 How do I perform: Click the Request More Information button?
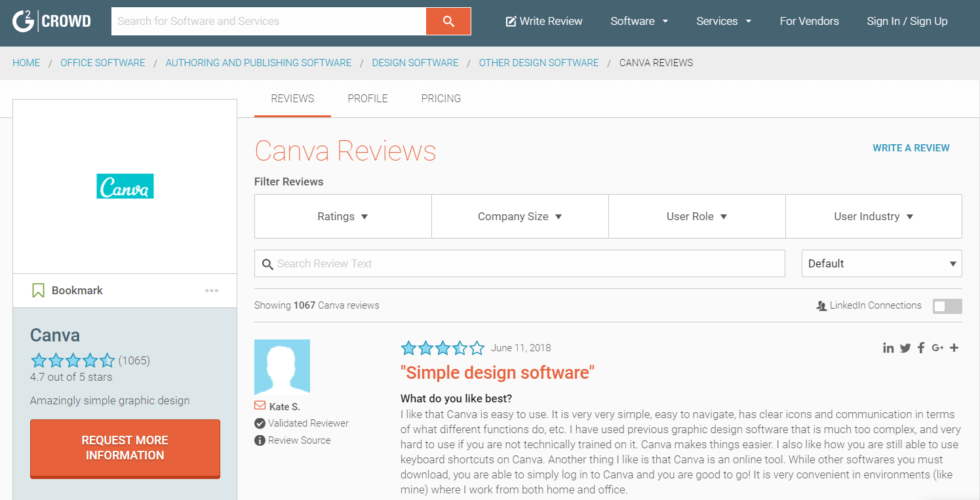tap(125, 448)
